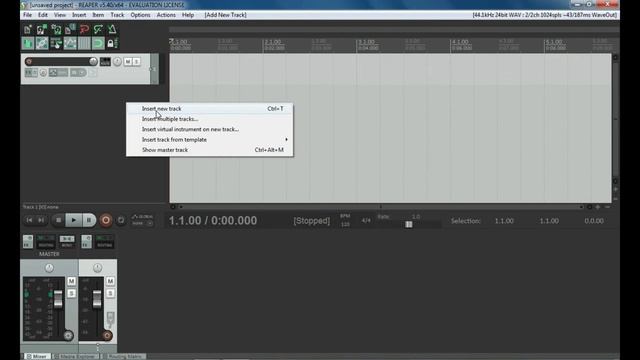Image resolution: width=640 pixels, height=360 pixels.
Task: Click the New Project toolbar icon
Action: 28,29
